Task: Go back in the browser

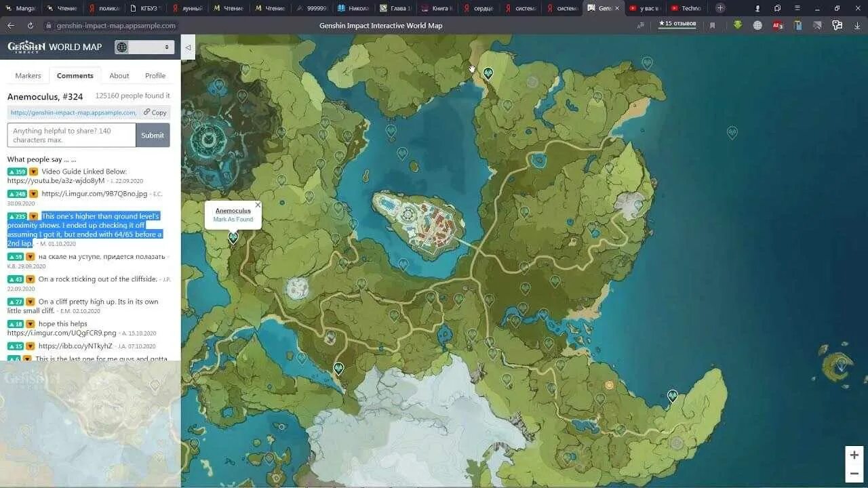Action: point(11,25)
